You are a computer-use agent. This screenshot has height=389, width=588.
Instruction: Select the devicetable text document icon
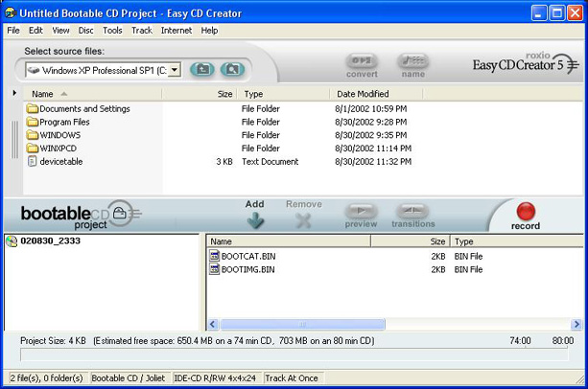[x=33, y=161]
